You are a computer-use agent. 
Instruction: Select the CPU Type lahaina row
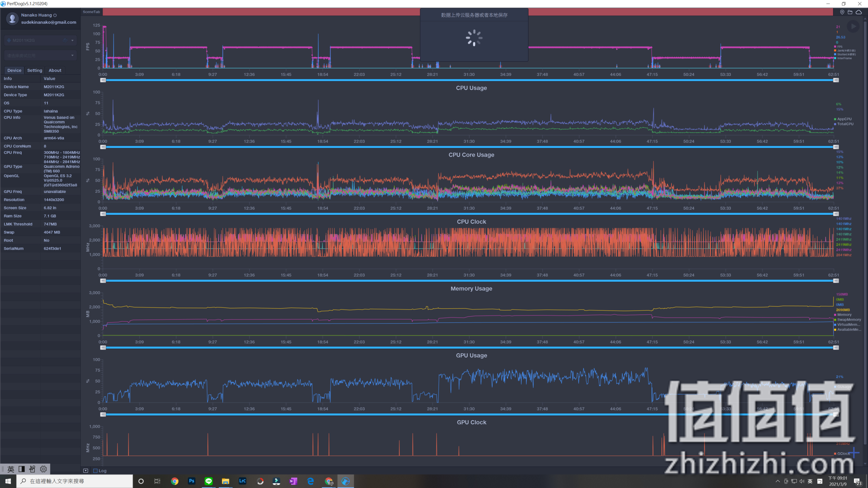pyautogui.click(x=40, y=111)
